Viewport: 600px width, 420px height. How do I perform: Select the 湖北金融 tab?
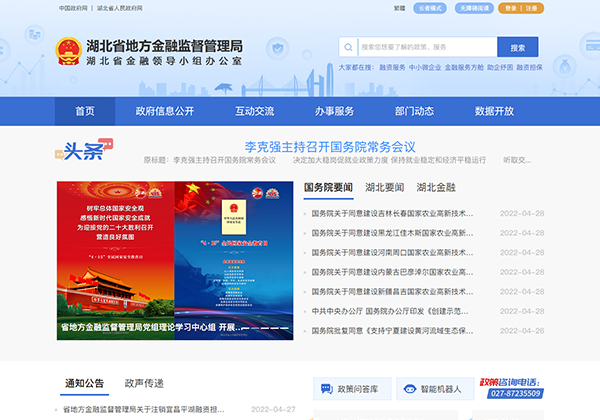point(436,187)
